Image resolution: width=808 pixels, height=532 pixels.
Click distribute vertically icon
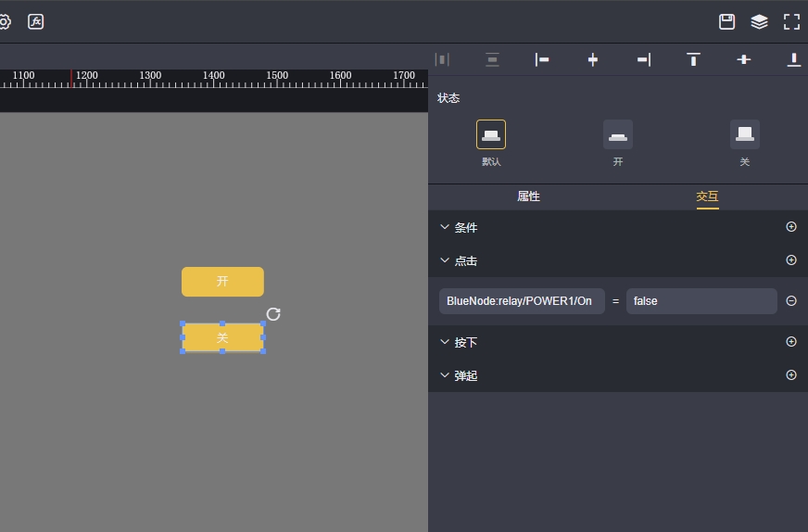click(x=492, y=60)
